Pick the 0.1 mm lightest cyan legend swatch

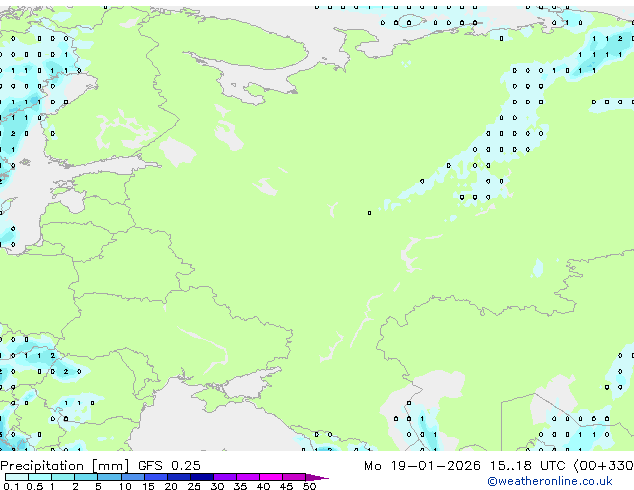point(17,477)
